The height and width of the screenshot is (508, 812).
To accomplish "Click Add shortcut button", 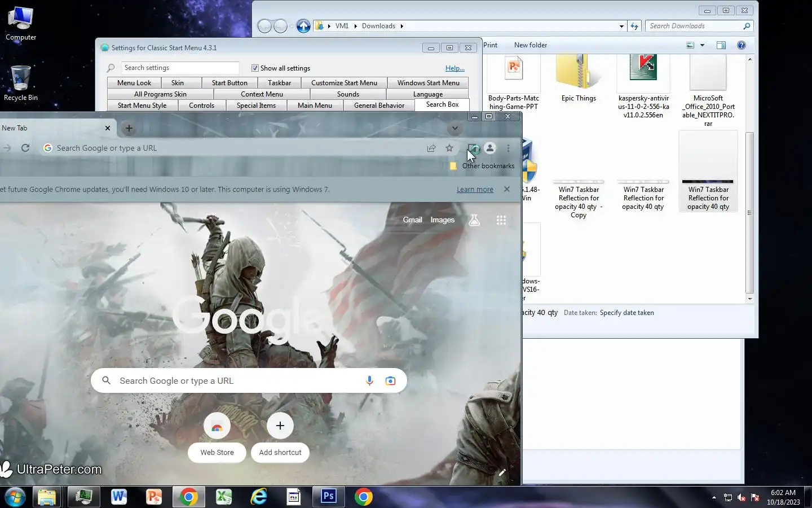I will pos(280,437).
